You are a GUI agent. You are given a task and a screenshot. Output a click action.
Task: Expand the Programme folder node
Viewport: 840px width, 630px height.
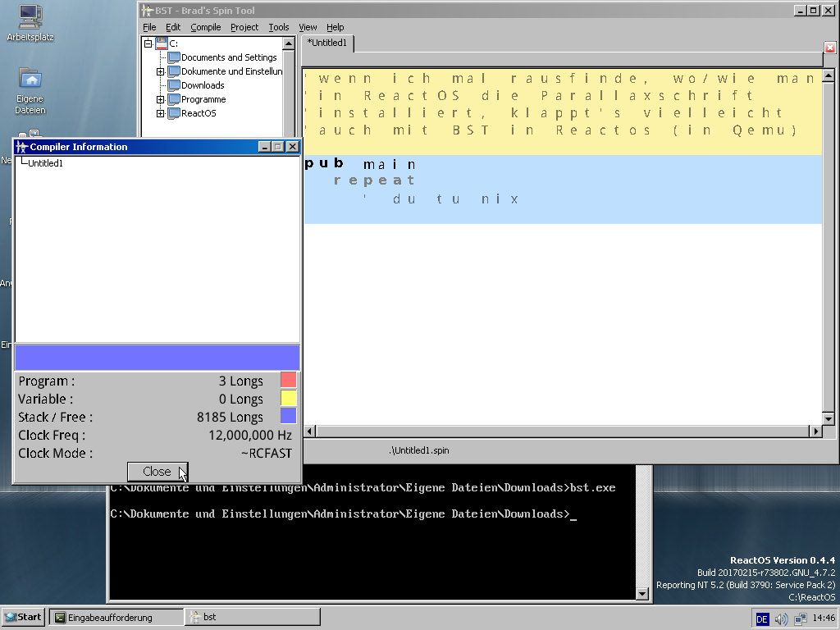point(161,99)
